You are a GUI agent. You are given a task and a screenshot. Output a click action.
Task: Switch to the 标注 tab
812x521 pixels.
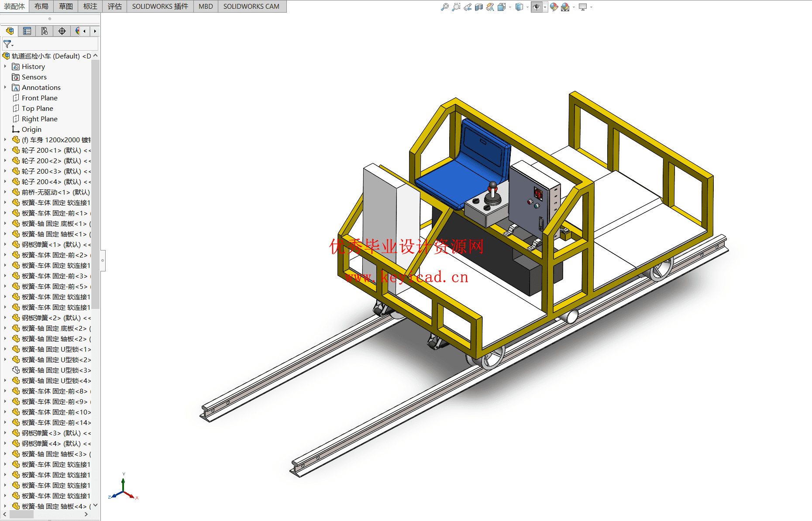pos(90,6)
